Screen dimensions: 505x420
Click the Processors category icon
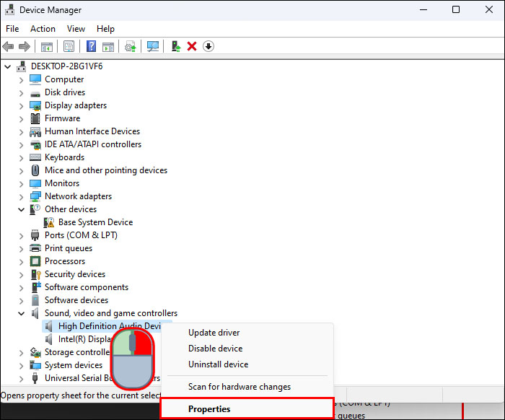(x=35, y=261)
